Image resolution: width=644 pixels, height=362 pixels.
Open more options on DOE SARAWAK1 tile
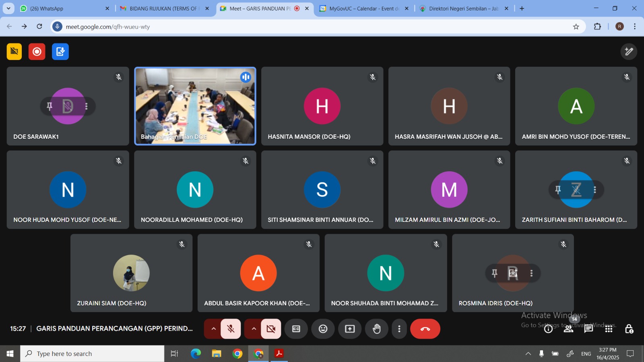pos(86,106)
